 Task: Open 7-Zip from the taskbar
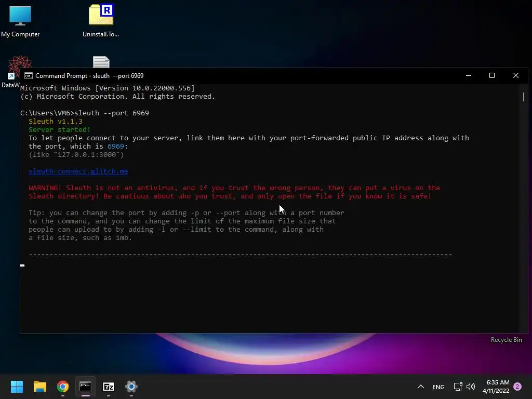108,387
